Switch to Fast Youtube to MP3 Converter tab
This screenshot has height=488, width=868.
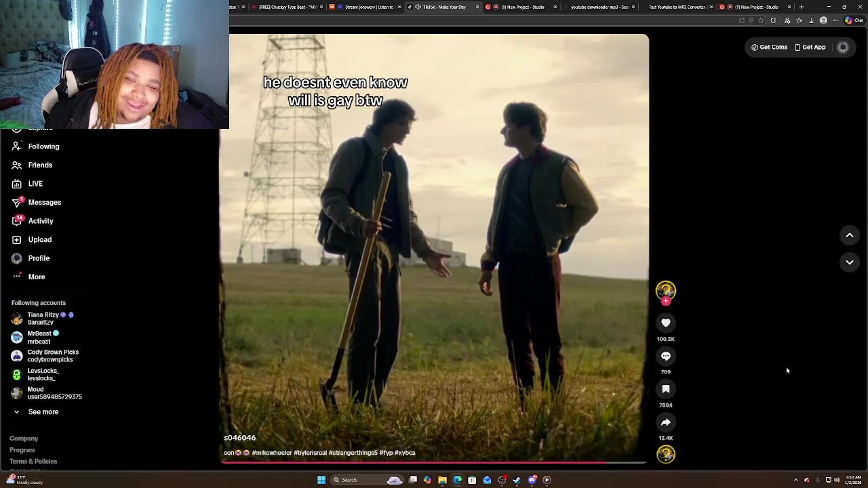pos(676,7)
